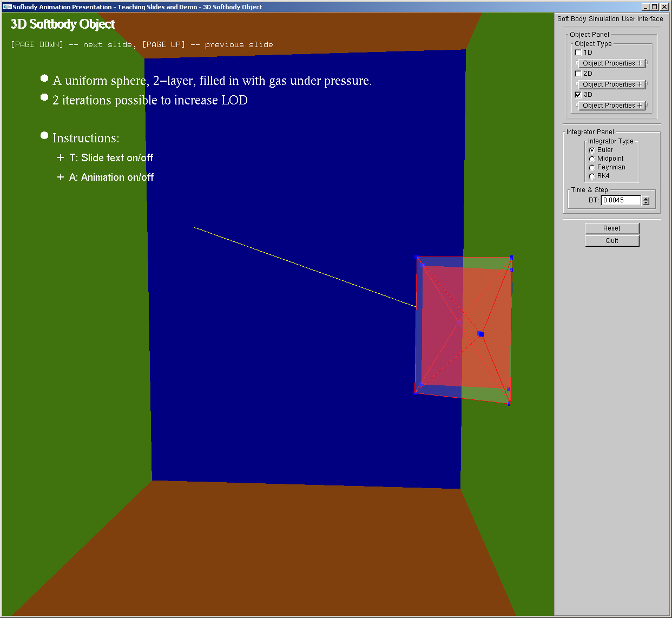Select the Feynman integrator

592,167
